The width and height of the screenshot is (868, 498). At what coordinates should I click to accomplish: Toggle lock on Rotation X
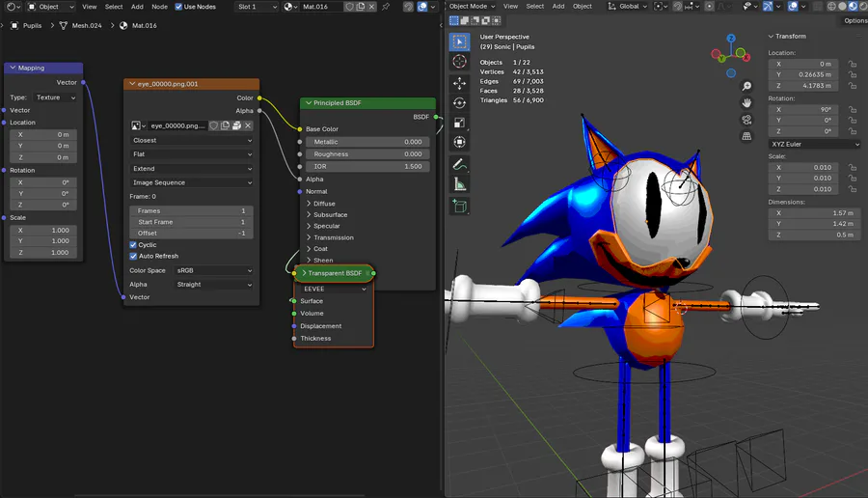click(x=853, y=110)
